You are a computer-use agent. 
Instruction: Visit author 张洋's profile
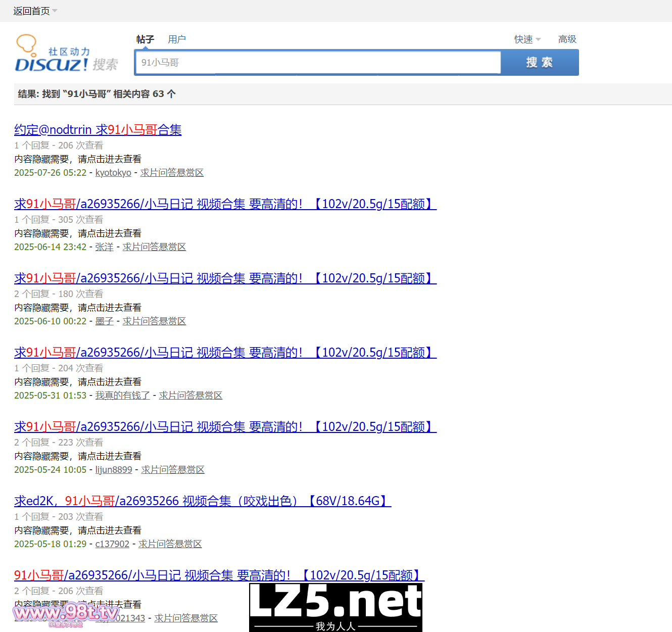(104, 247)
